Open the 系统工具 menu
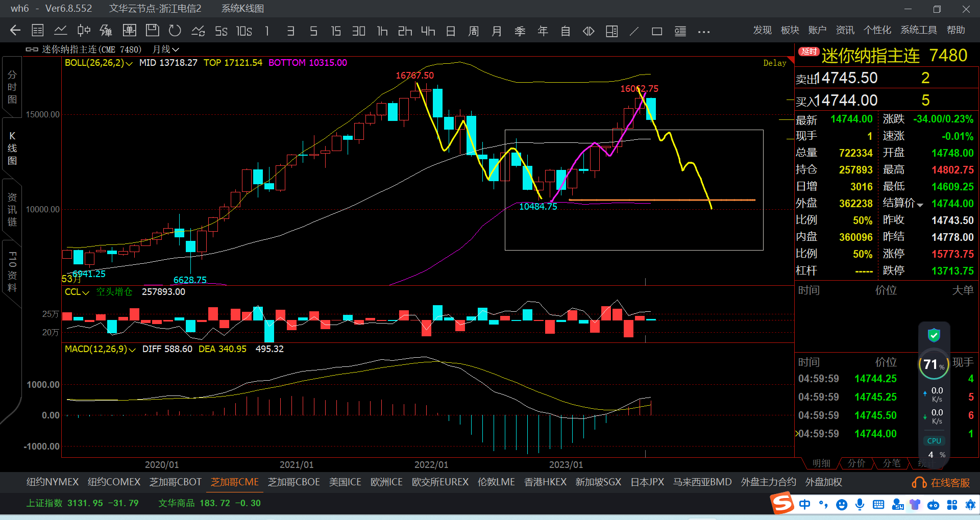The width and height of the screenshot is (980, 520). (918, 30)
